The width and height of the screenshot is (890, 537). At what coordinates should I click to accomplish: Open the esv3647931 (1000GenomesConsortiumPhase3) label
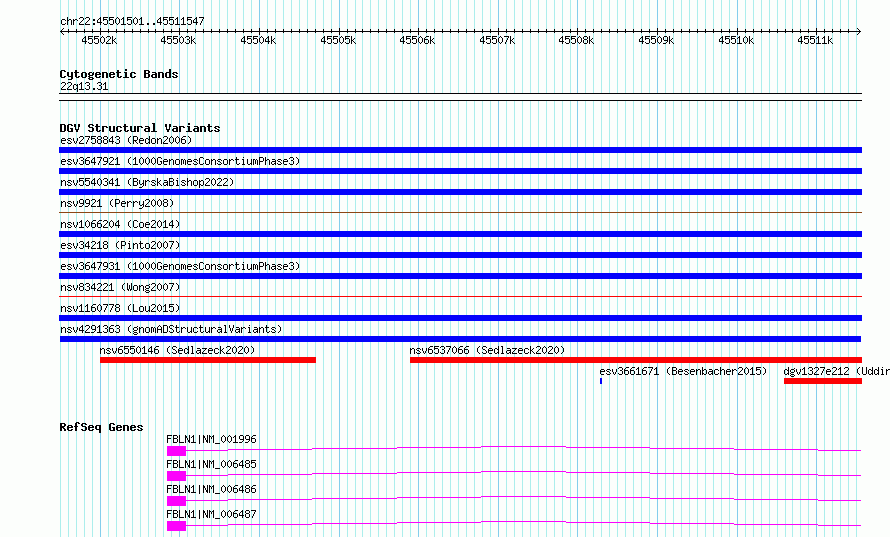click(x=180, y=266)
